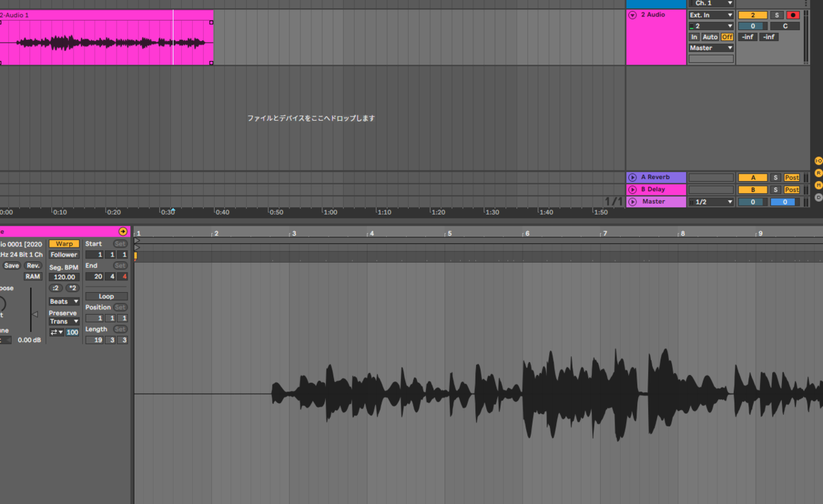Open the Master 1/2 output dropdown
The width and height of the screenshot is (823, 504).
[x=711, y=202]
